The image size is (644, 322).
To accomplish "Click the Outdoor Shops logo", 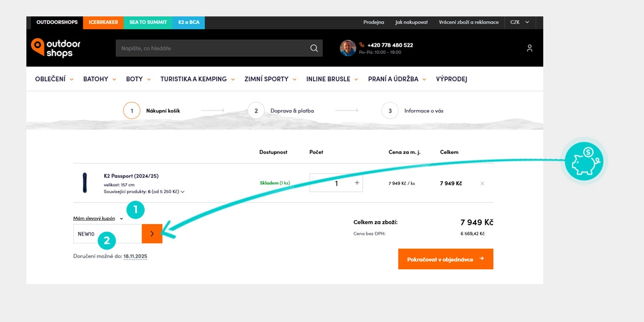I will click(x=56, y=48).
